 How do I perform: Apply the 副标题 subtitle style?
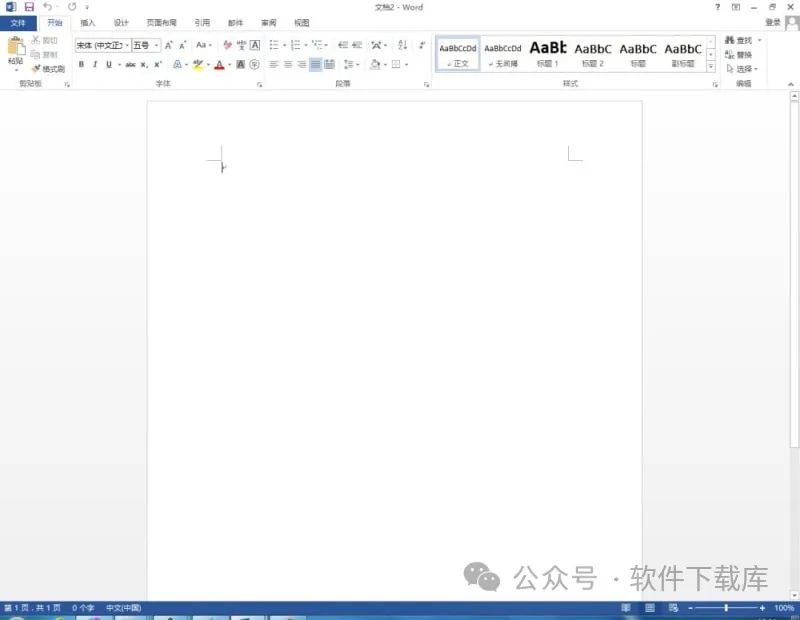coord(683,54)
